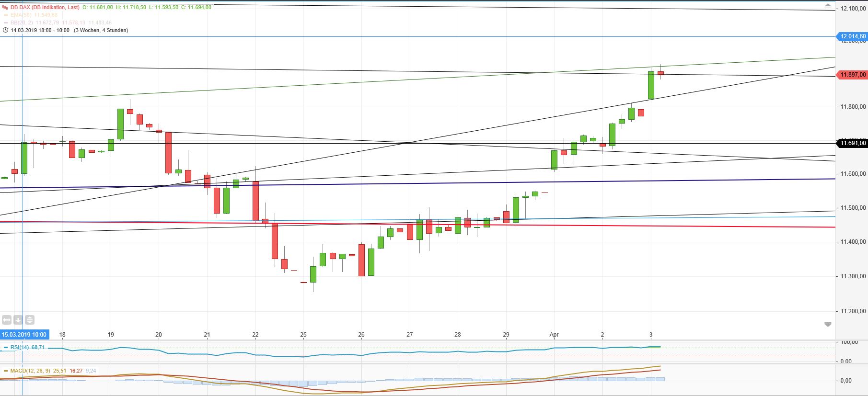The image size is (868, 396).
Task: Click the 11.897,00 red price label
Action: coord(852,75)
